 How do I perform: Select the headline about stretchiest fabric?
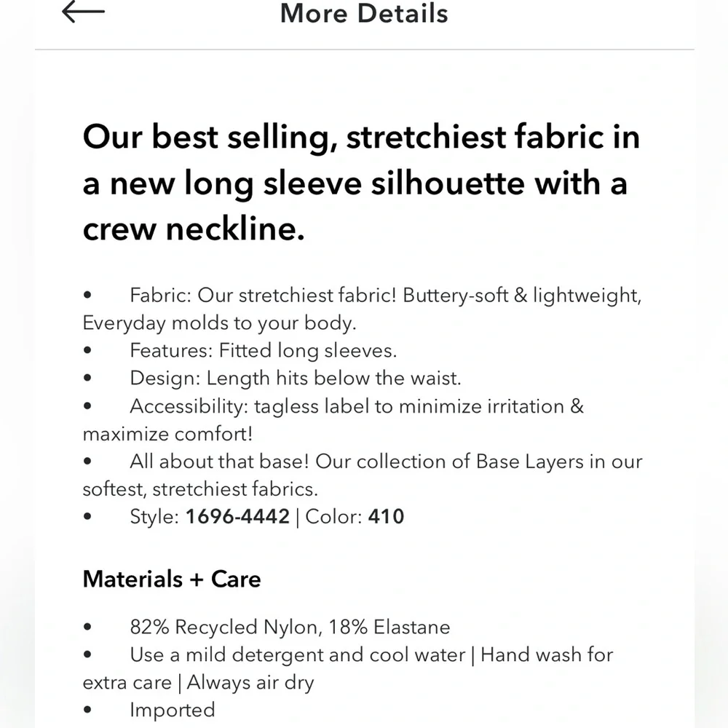point(361,182)
